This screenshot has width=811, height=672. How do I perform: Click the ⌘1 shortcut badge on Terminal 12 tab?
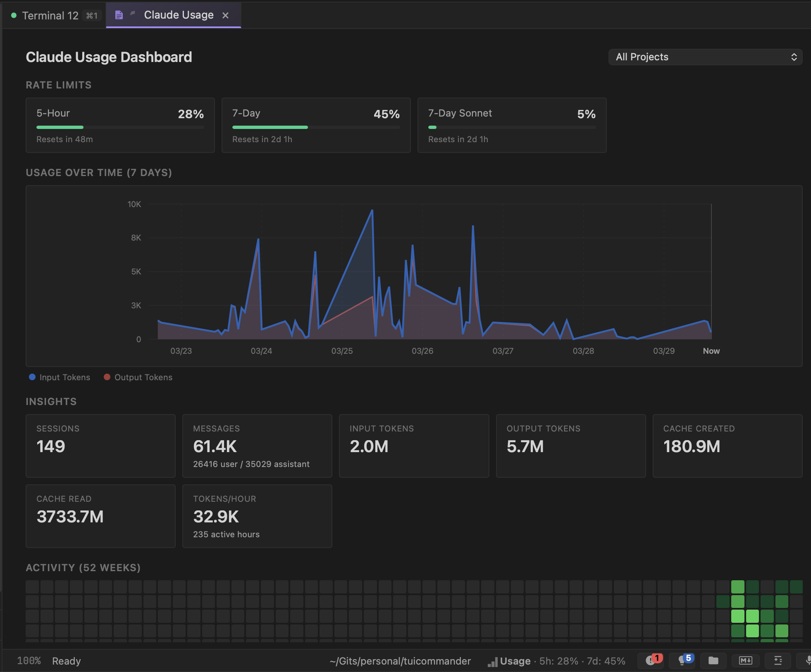92,15
